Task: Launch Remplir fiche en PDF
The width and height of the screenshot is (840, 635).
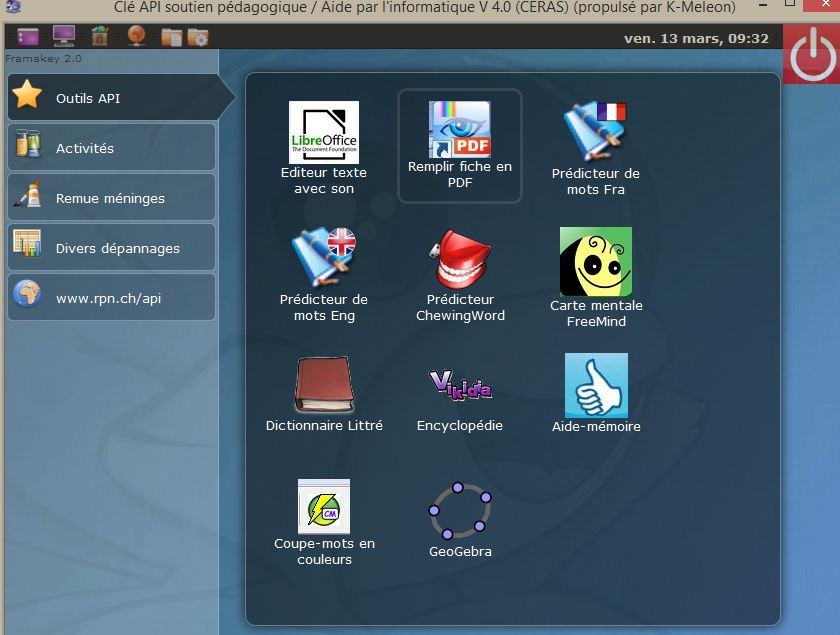Action: tap(459, 130)
